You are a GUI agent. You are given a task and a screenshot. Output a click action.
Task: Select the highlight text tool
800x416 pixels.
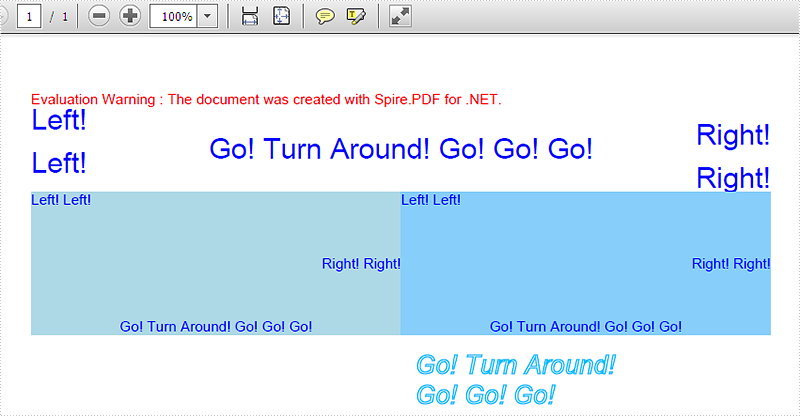[356, 16]
